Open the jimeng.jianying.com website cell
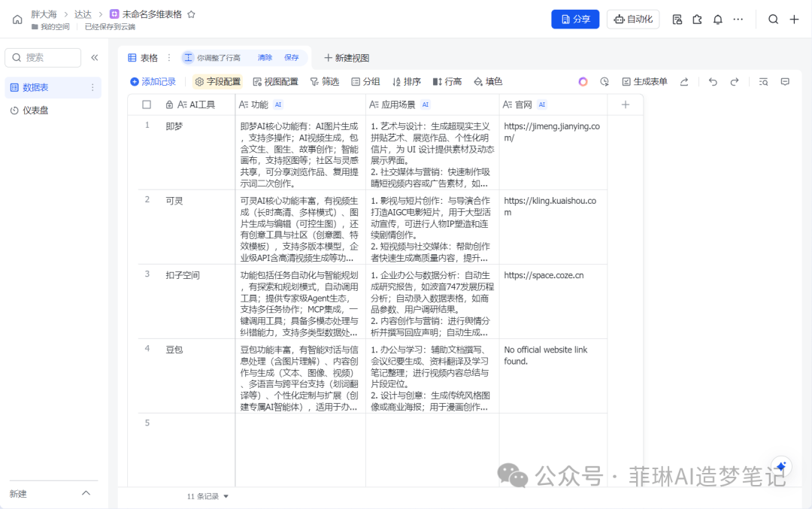 [553, 152]
